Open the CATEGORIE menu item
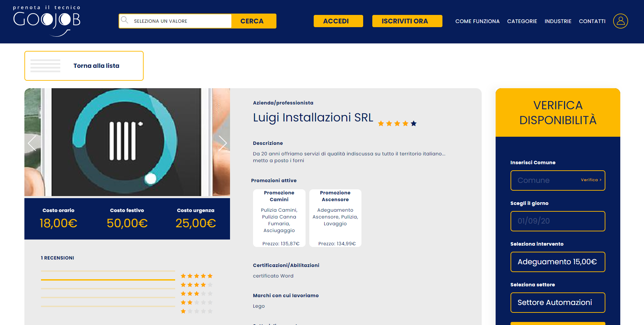644x325 pixels. [x=522, y=21]
